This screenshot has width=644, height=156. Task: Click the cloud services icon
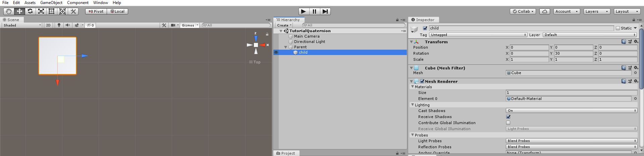545,11
